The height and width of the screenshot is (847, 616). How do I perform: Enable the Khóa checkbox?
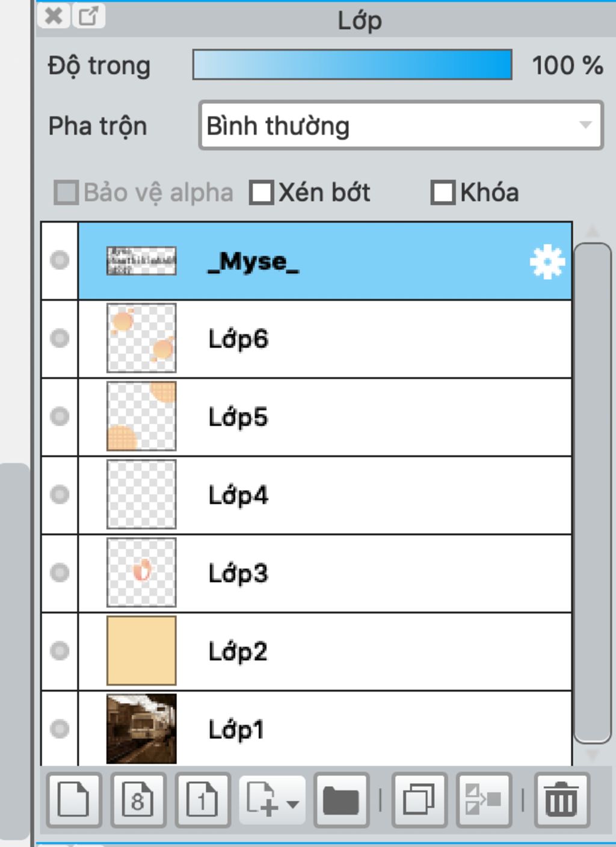pyautogui.click(x=443, y=193)
